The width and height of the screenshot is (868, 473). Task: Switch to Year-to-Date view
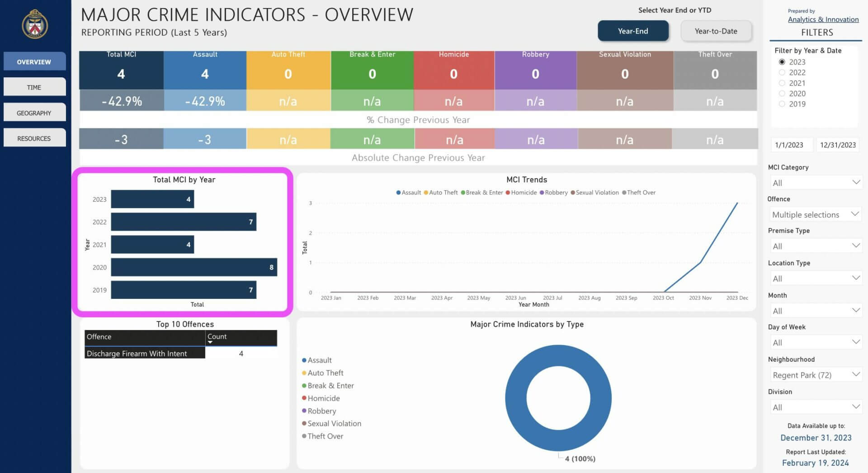click(716, 31)
